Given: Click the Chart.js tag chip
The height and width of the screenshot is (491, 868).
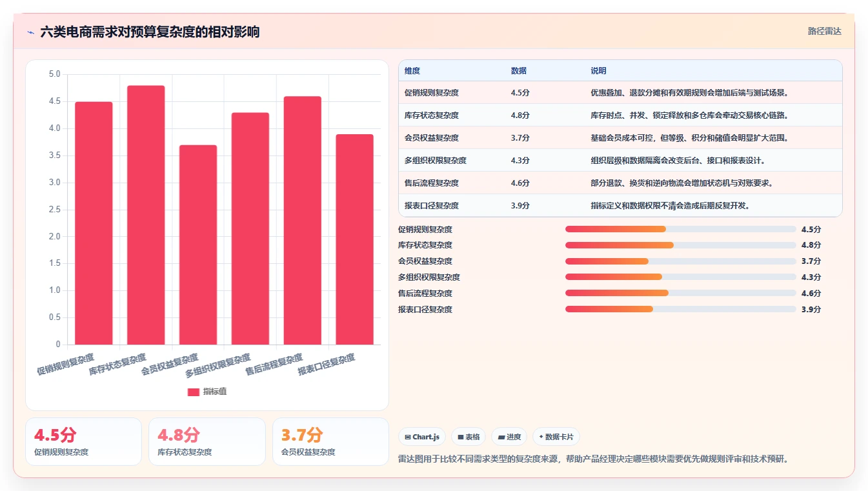Looking at the screenshot, I should click(x=422, y=437).
